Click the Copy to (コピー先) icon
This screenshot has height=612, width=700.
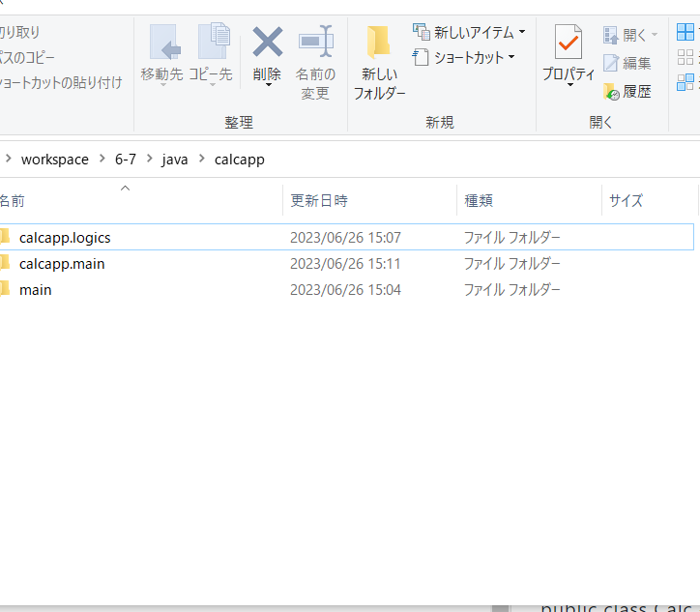[211, 44]
